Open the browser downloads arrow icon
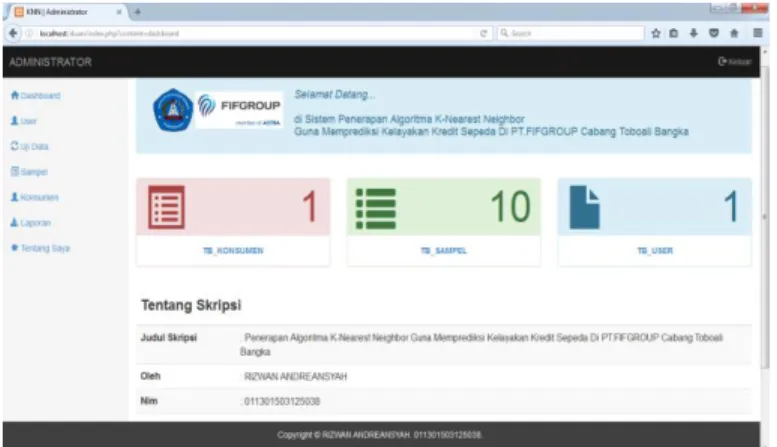Image resolution: width=777 pixels, height=447 pixels. 694,33
